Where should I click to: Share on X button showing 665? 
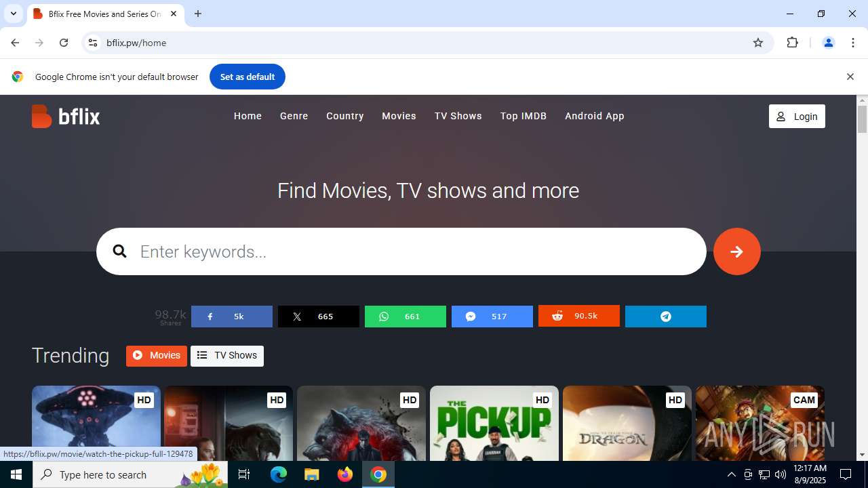pyautogui.click(x=319, y=317)
